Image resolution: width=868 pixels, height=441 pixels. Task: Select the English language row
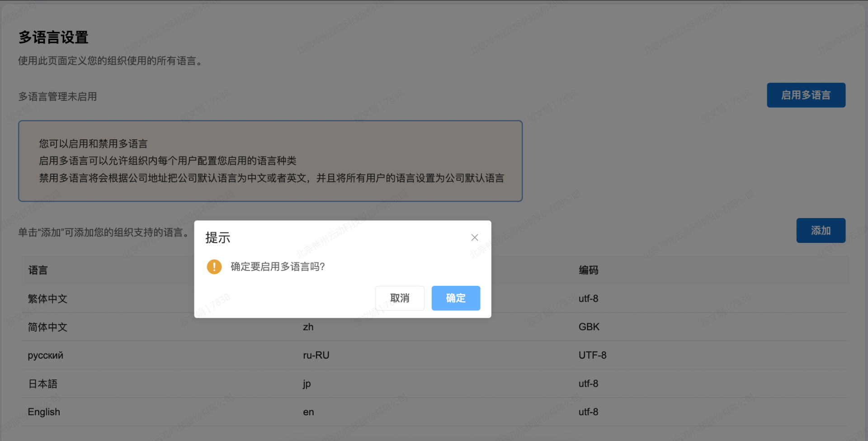coord(44,412)
